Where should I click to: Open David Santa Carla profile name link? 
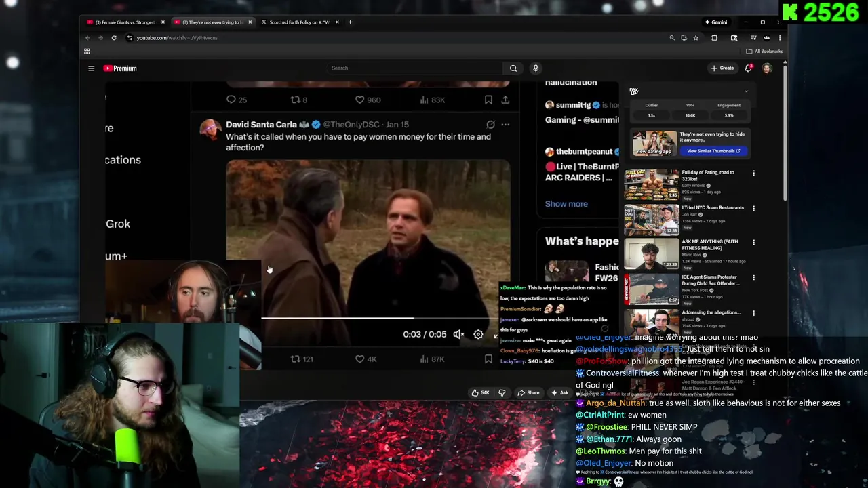point(261,125)
